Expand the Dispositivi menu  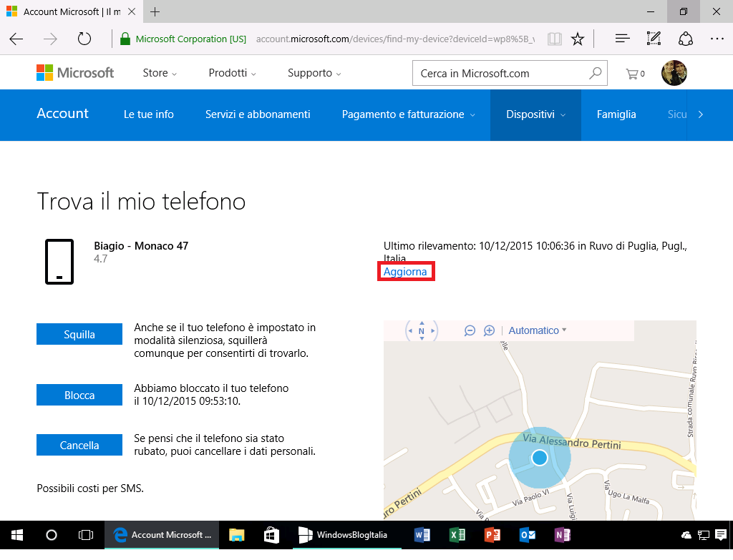(535, 114)
